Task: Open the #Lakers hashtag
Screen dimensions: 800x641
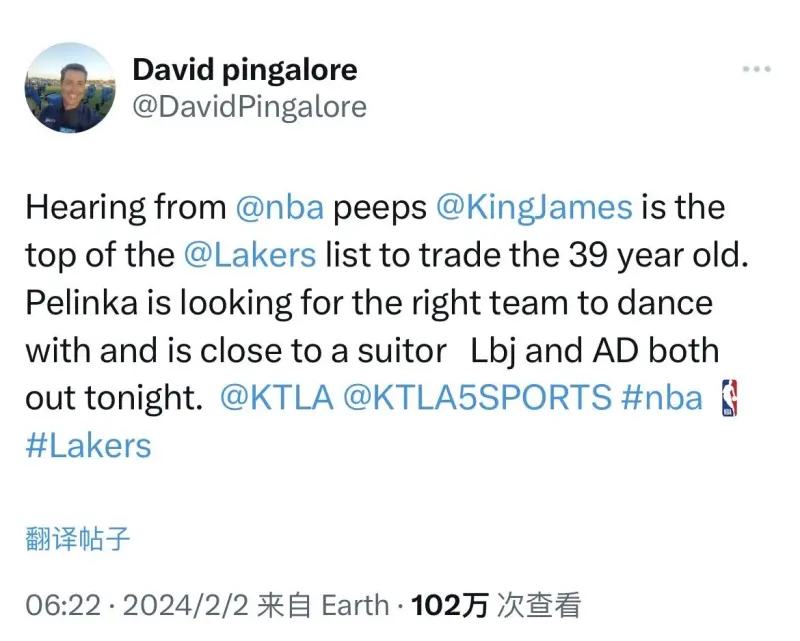Action: [88, 444]
